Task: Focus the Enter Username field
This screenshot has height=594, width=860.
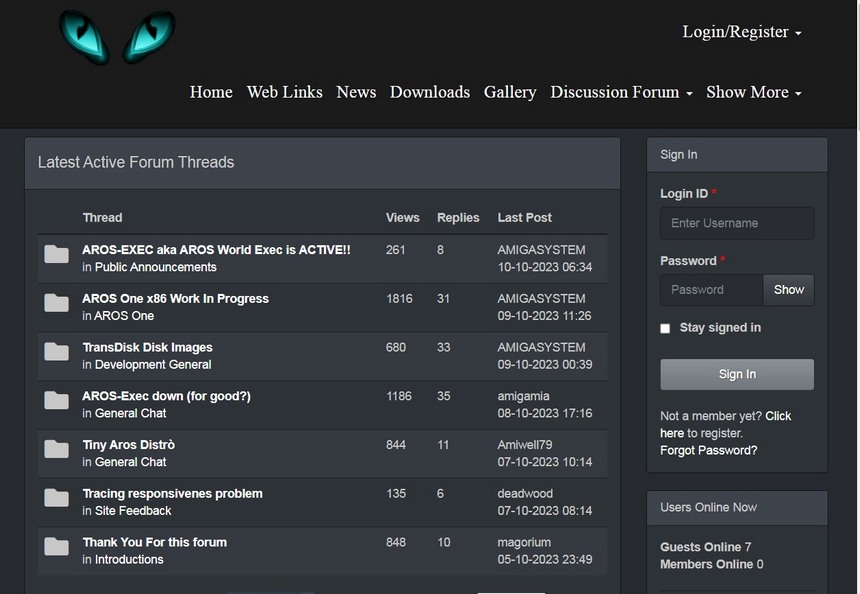Action: (x=737, y=223)
